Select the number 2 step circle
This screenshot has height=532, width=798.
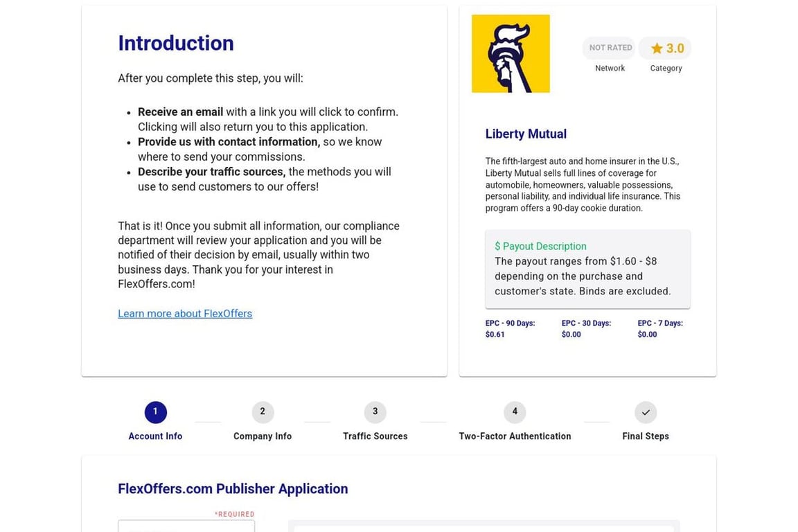coord(263,412)
